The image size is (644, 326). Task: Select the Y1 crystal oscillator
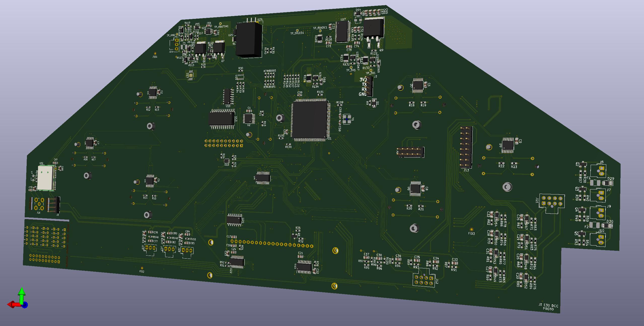pos(347,119)
